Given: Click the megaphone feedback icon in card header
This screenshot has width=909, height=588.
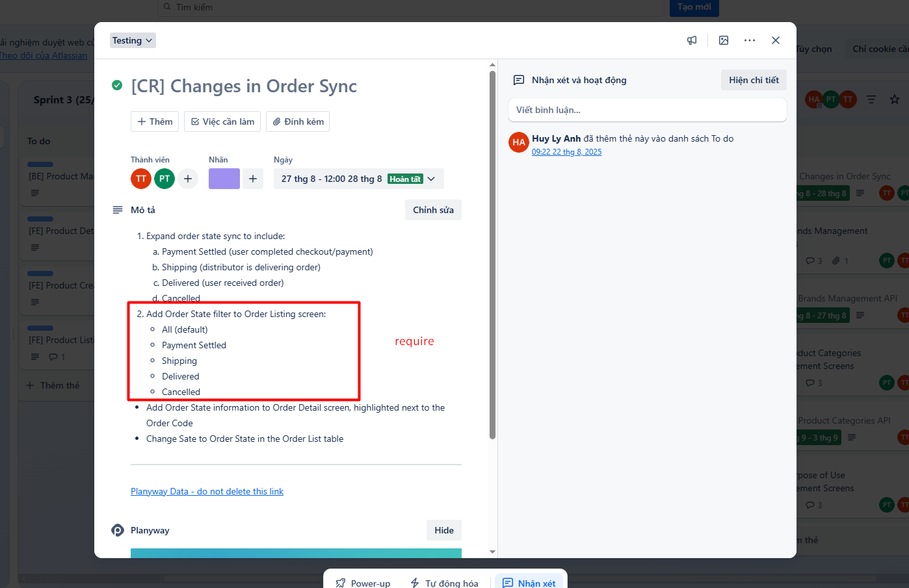Looking at the screenshot, I should 692,40.
